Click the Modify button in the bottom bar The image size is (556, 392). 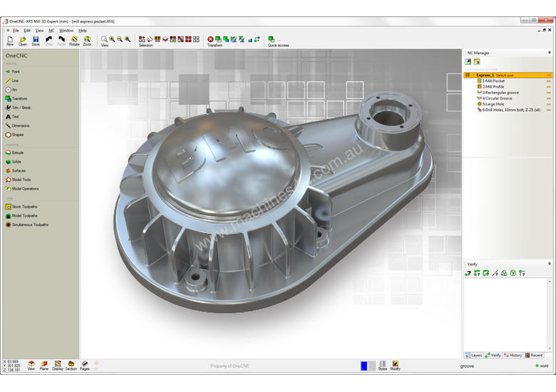coord(395,366)
